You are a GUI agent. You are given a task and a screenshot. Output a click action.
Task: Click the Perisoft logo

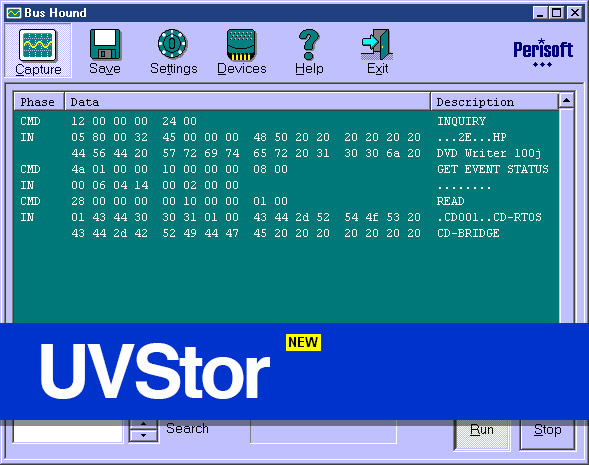(543, 53)
